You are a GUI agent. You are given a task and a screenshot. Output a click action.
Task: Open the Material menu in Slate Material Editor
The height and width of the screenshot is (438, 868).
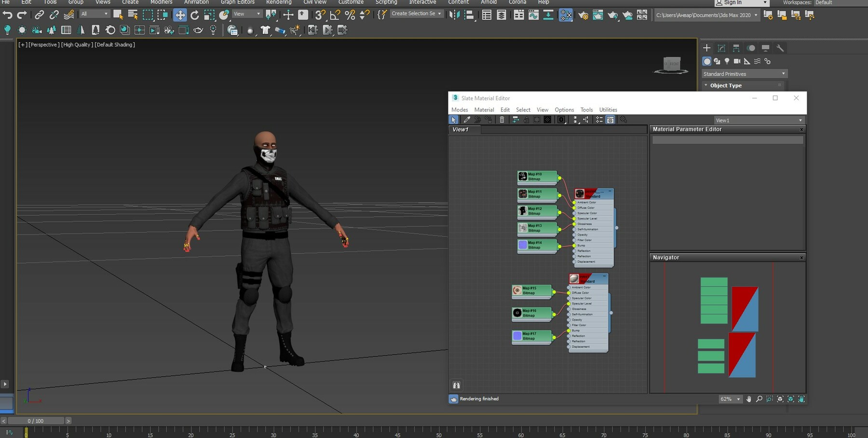click(484, 109)
